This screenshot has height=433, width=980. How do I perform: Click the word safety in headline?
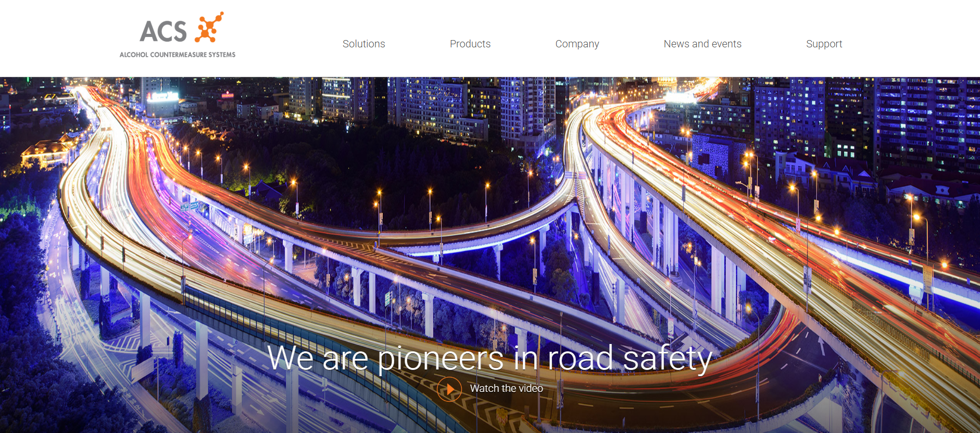click(668, 358)
